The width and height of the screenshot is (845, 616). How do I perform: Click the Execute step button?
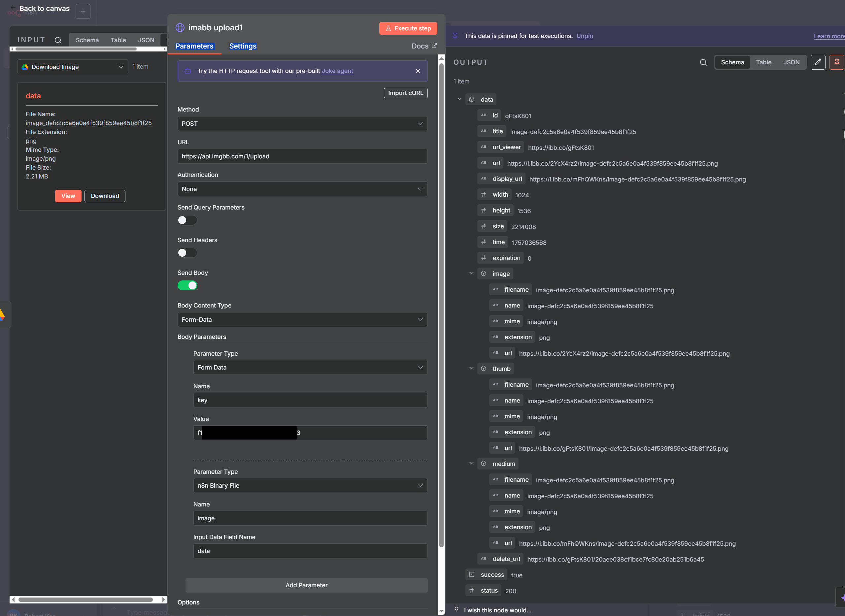click(408, 28)
